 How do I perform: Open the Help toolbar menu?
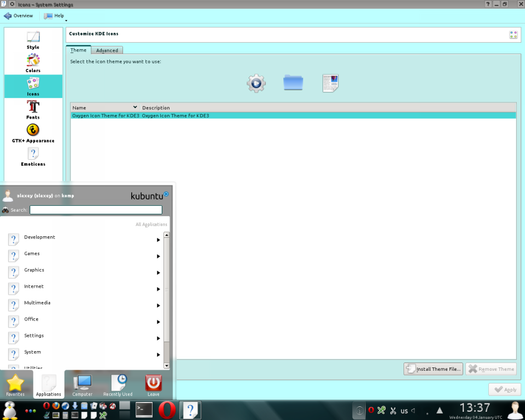(54, 16)
